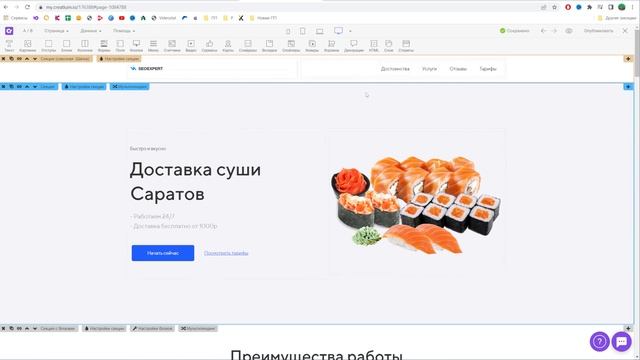Viewport: 640px width, 360px height.
Task: Open Настройки секции on the orange header strip
Action: (119, 59)
